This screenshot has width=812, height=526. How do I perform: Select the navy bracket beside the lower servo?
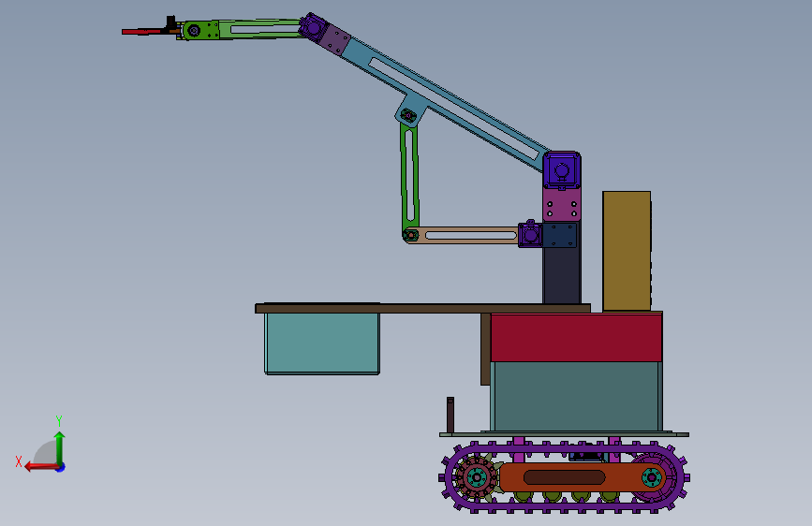pyautogui.click(x=560, y=235)
